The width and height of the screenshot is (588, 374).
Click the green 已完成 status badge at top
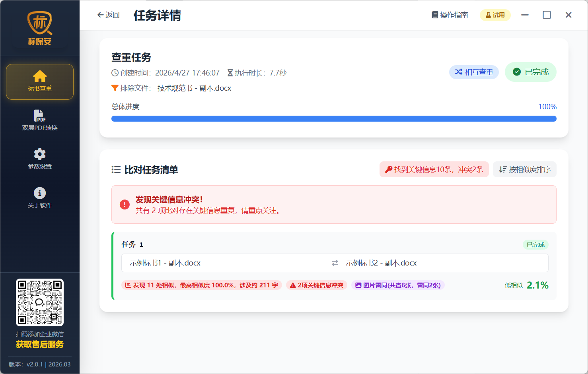coord(531,72)
